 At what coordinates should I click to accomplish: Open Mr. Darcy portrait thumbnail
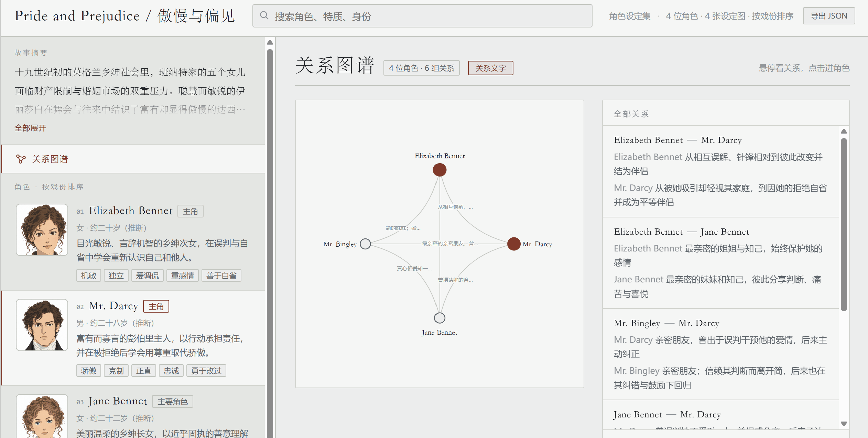tap(42, 325)
